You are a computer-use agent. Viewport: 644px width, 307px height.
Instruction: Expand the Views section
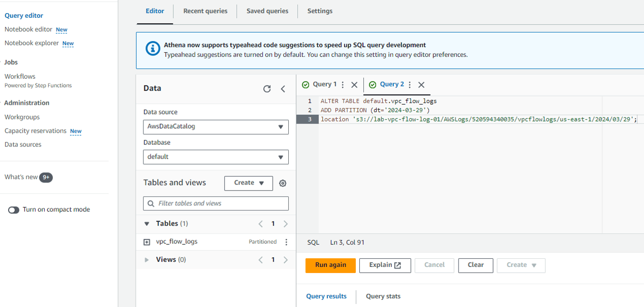point(147,260)
